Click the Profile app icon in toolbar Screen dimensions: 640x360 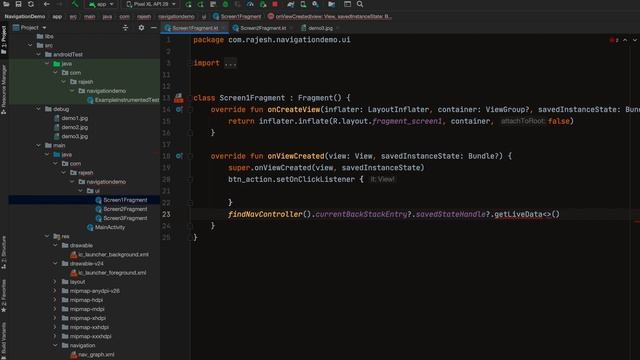250,4
